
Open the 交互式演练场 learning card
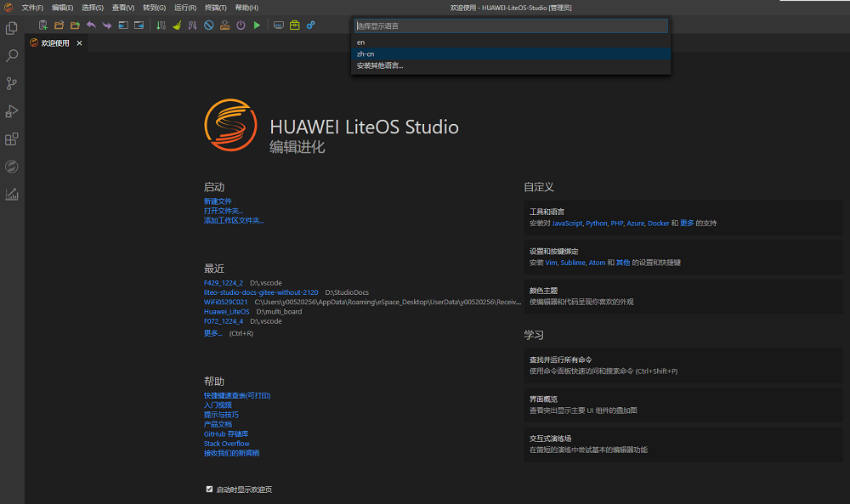(683, 445)
